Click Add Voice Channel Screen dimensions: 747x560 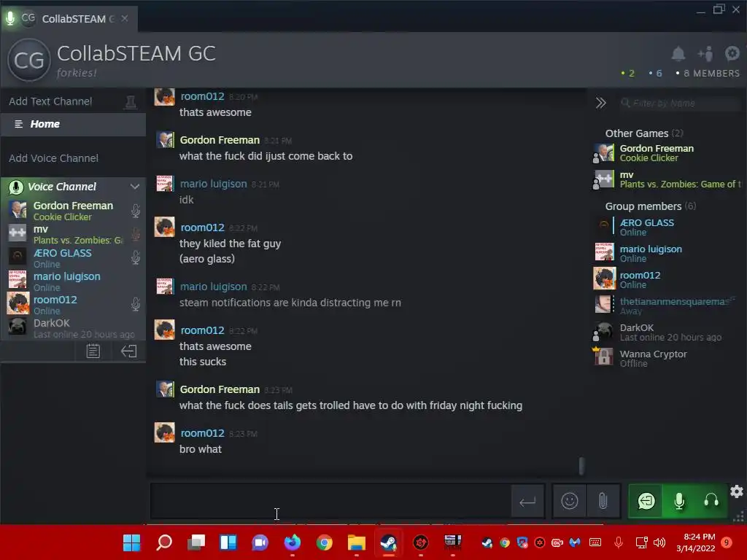[53, 158]
